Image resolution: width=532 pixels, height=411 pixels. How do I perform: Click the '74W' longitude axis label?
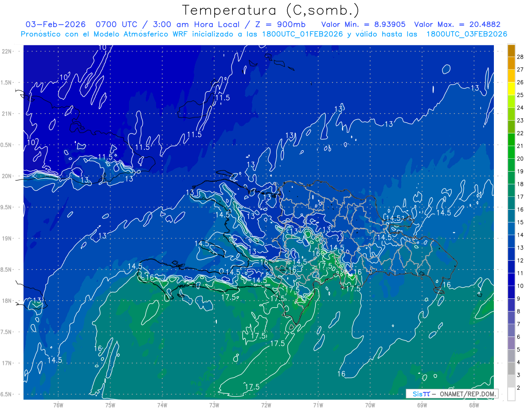[x=162, y=405]
